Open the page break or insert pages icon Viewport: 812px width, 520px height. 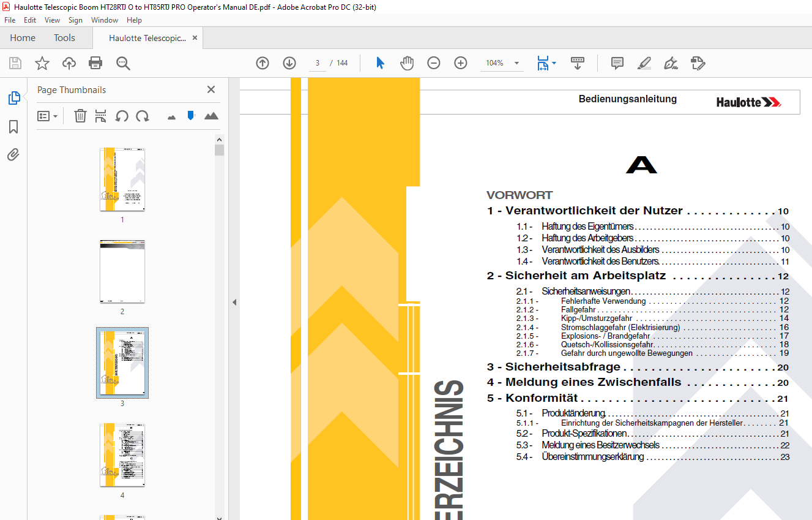[101, 116]
